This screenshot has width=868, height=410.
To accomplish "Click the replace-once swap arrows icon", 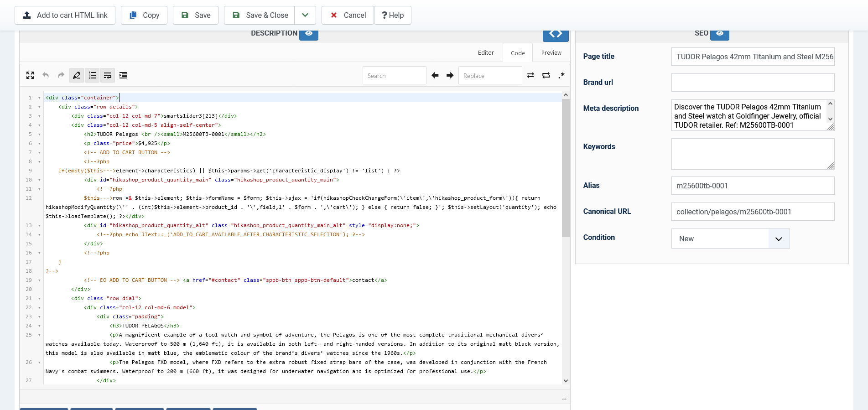I will point(530,75).
